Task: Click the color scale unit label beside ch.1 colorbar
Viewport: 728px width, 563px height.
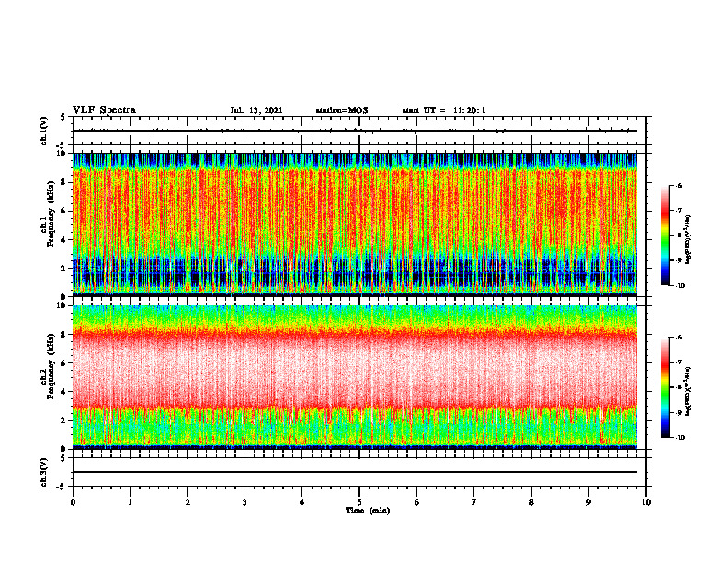Action: [688, 240]
